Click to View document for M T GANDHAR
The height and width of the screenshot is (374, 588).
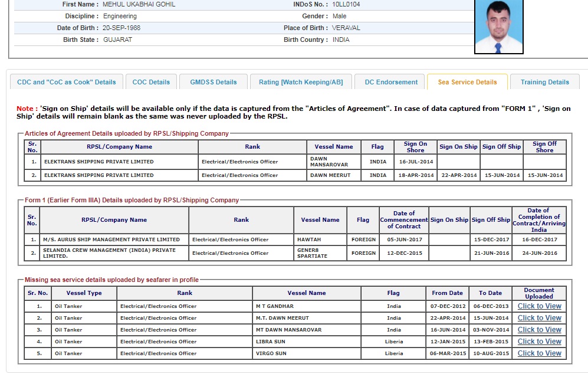pos(539,306)
